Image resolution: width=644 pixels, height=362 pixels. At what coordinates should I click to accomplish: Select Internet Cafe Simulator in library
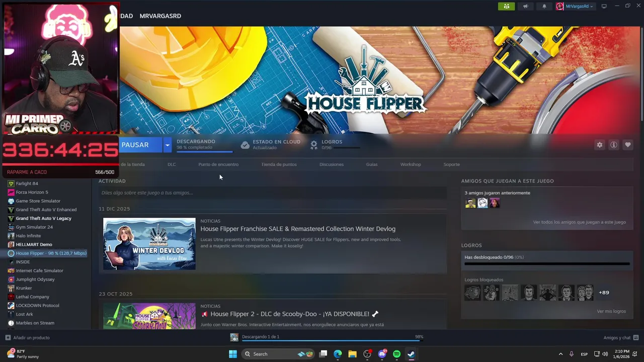(x=39, y=270)
